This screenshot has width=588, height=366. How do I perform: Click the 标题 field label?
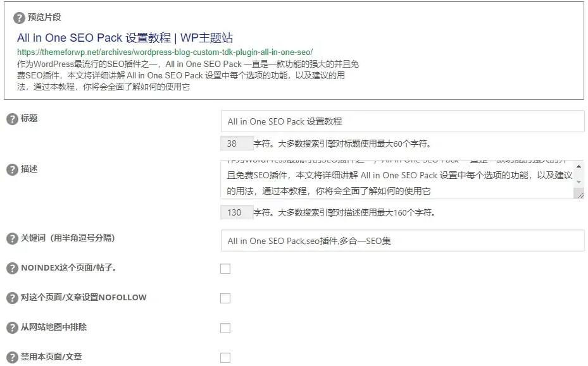pos(29,118)
